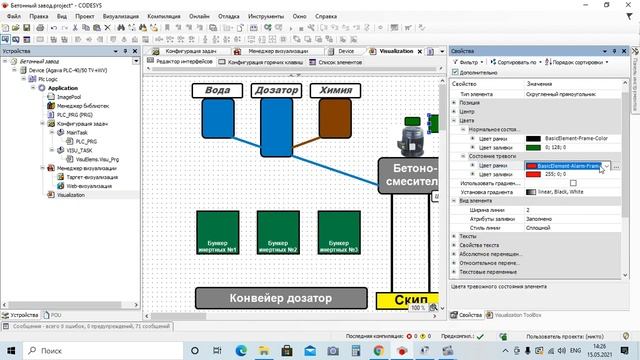This screenshot has width=640, height=360.
Task: Click the Undo arrow icon
Action: 54,28
